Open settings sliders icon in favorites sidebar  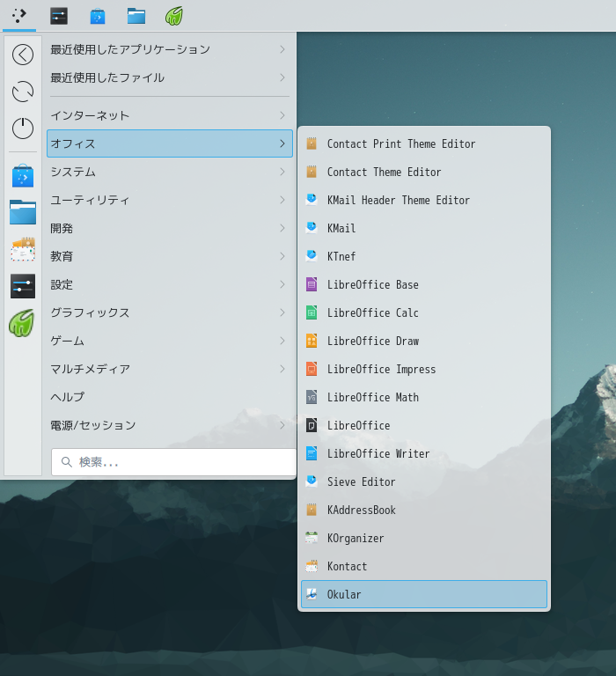pos(23,286)
